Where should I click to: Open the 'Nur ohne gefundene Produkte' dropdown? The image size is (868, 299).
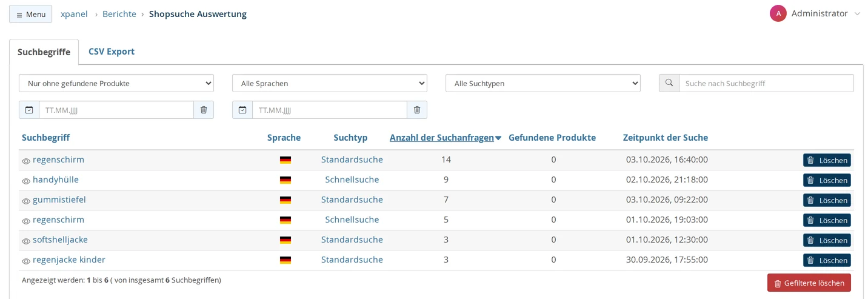116,83
